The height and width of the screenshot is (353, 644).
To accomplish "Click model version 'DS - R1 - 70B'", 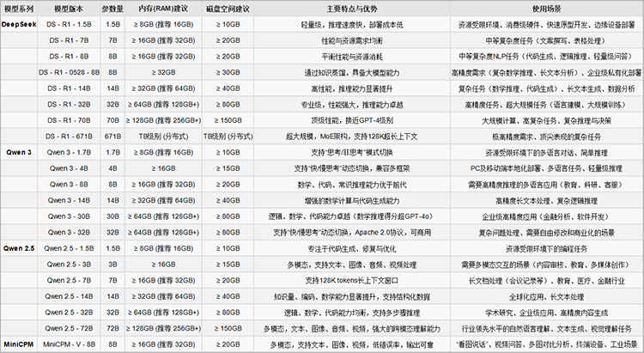I will click(69, 121).
